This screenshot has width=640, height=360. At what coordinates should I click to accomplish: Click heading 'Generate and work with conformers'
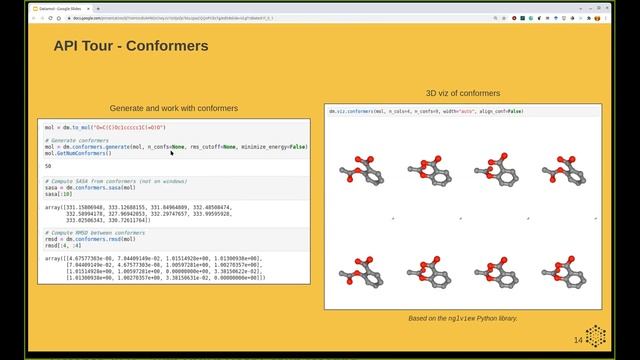[173, 108]
